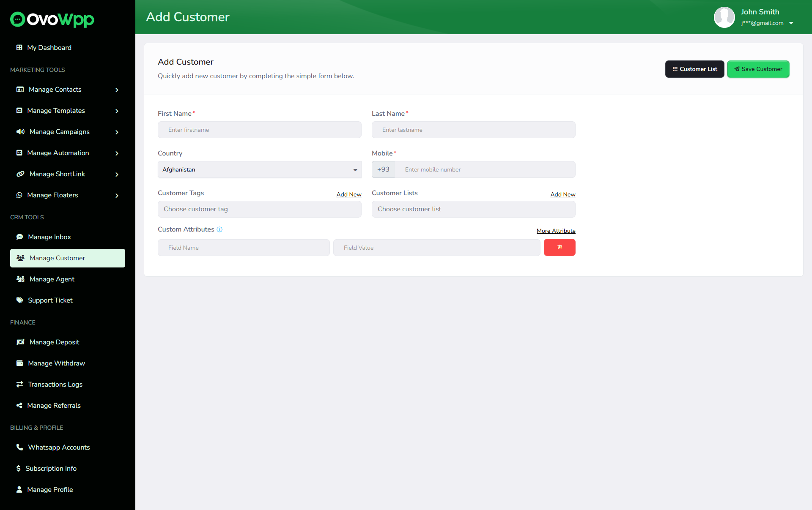
Task: Click the OvoWpp logo
Action: (x=52, y=19)
